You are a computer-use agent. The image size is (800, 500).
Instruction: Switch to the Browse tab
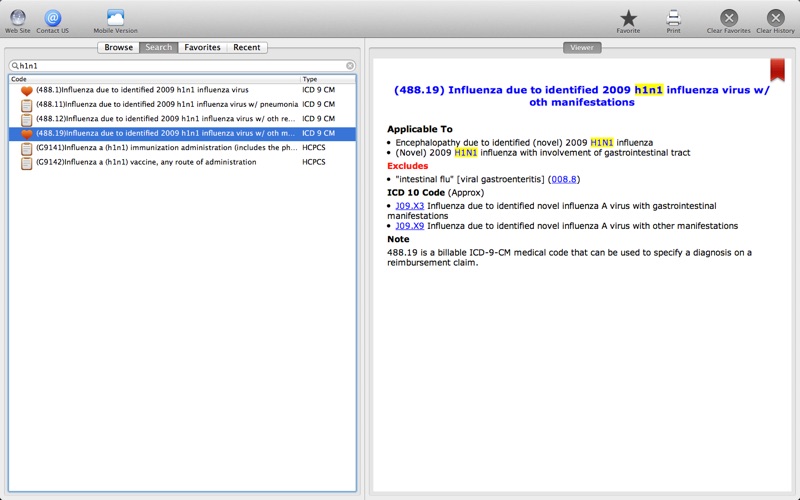point(118,47)
